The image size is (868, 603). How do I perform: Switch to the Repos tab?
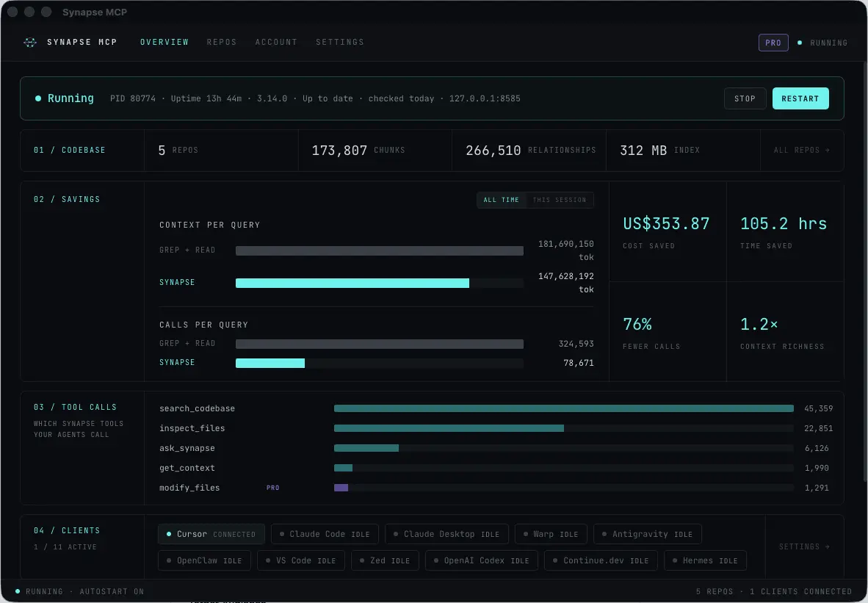[222, 42]
